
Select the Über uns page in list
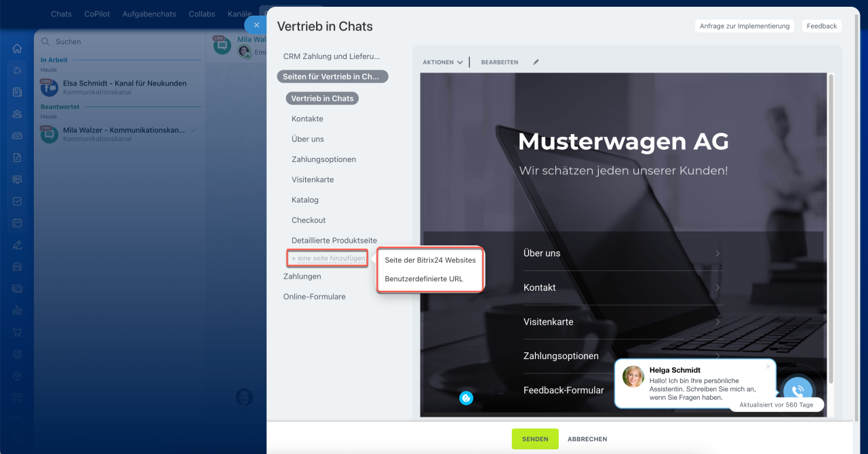pos(308,139)
